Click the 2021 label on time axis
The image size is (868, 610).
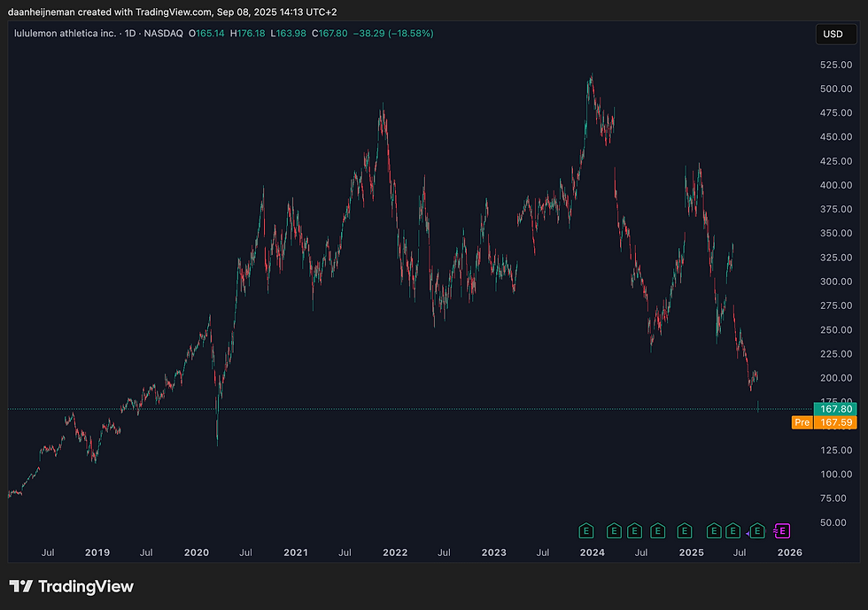tap(296, 552)
